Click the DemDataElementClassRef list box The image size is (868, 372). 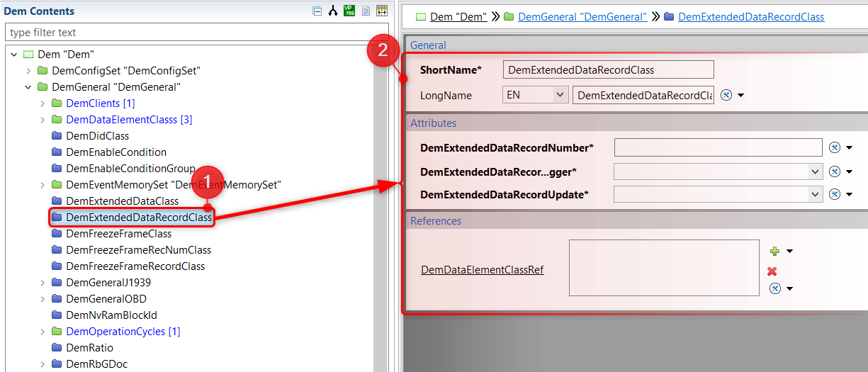point(664,268)
